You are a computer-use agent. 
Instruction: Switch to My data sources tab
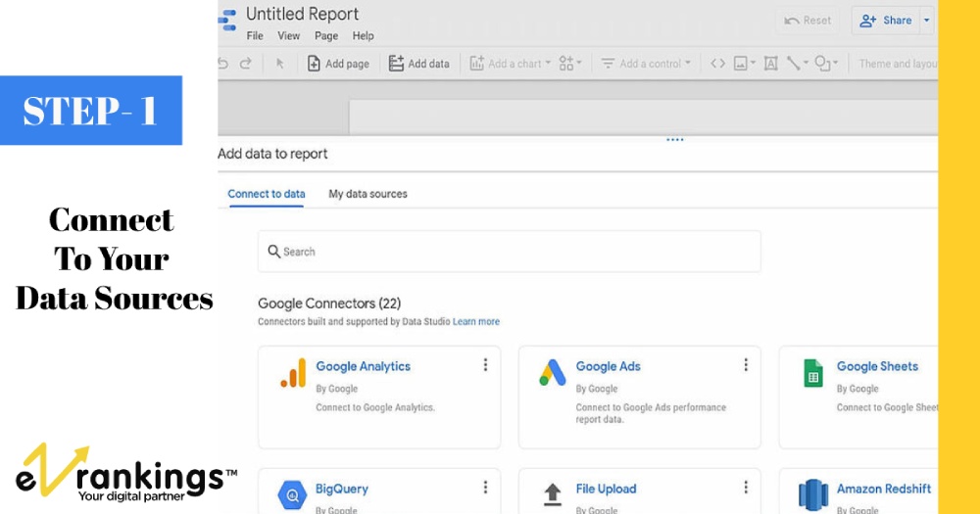pos(367,194)
